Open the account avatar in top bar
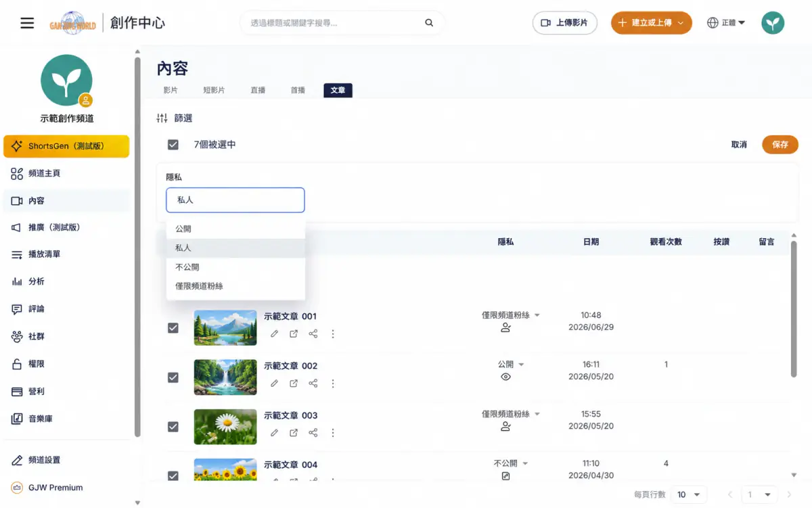 pyautogui.click(x=773, y=23)
